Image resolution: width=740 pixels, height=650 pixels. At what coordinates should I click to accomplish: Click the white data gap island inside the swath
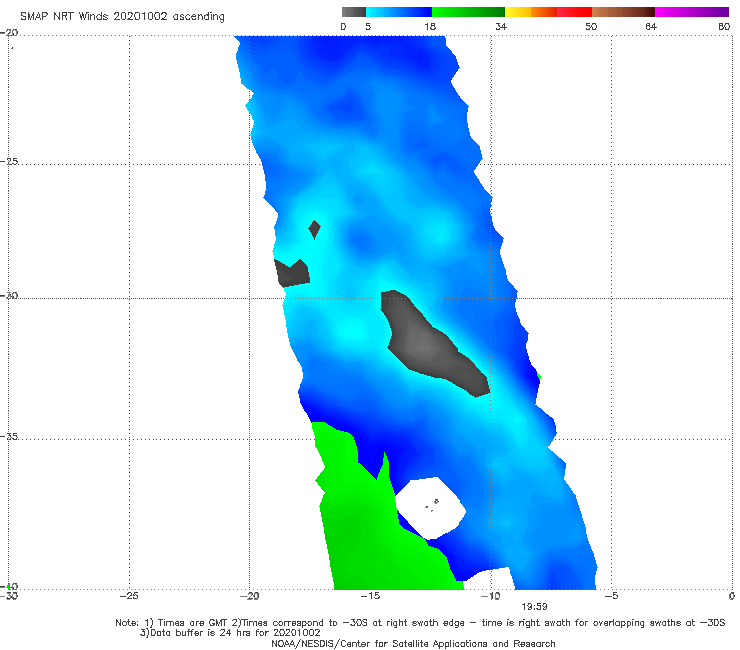[x=430, y=508]
